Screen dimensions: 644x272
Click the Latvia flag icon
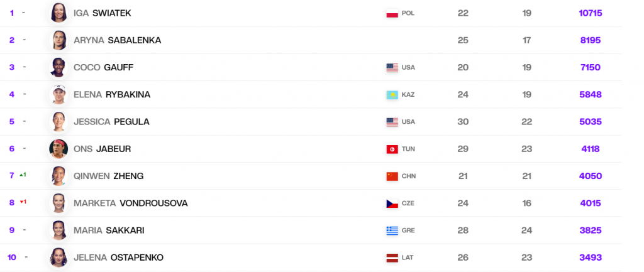(392, 258)
